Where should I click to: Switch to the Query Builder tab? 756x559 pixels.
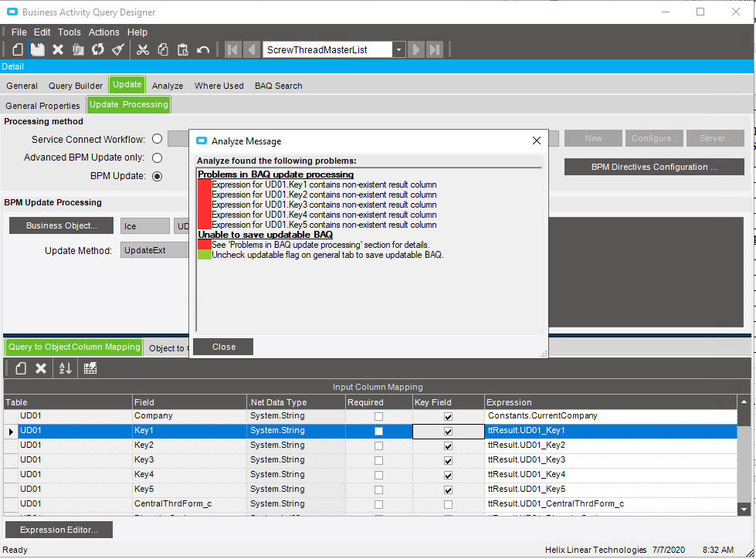pyautogui.click(x=76, y=86)
